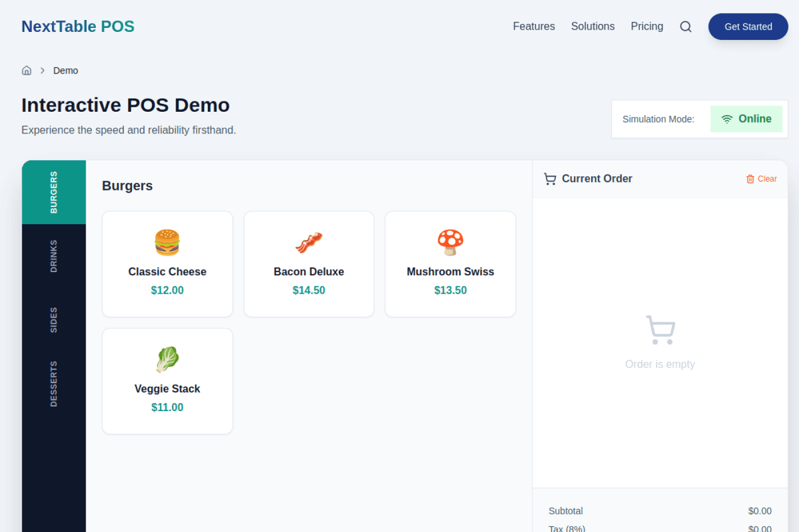799x532 pixels.
Task: Click the Veggie Stack lettuce emoji
Action: tap(167, 359)
